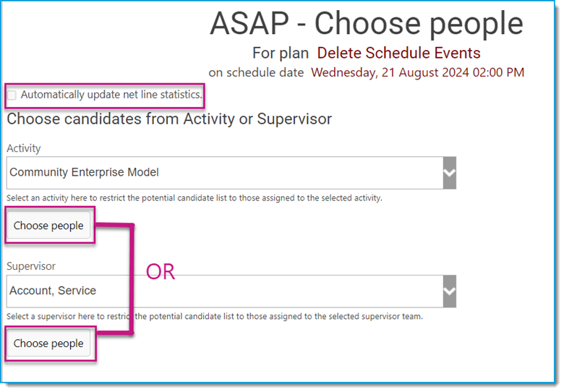Click the 'Choose candidates from Activity or Supervisor' heading
Image resolution: width=564 pixels, height=392 pixels.
coord(169,119)
